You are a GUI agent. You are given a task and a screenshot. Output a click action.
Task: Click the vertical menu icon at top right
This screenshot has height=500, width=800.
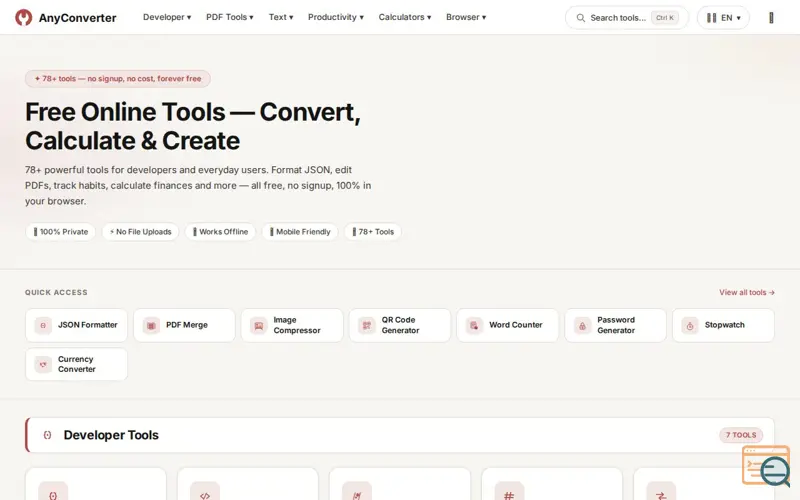[x=771, y=18]
